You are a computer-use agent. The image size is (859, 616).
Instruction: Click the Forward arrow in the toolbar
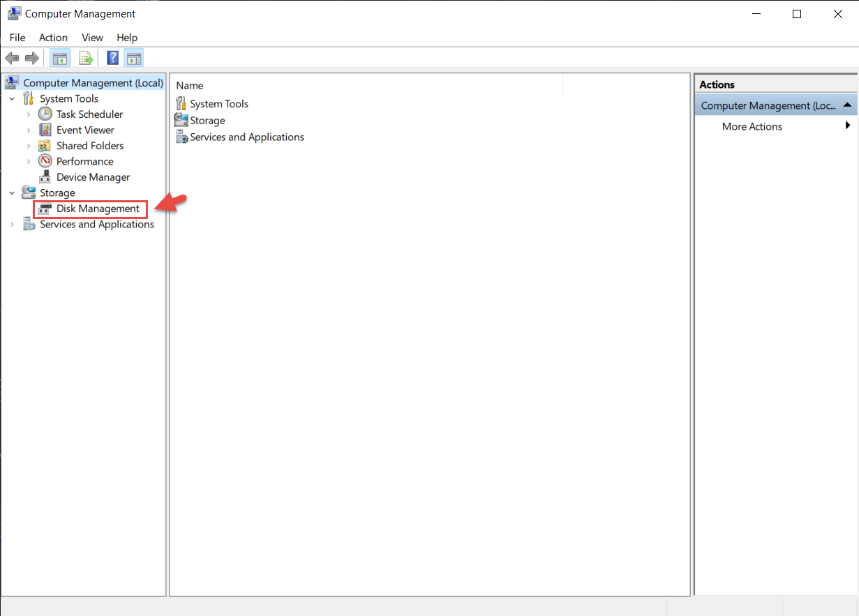click(x=31, y=58)
